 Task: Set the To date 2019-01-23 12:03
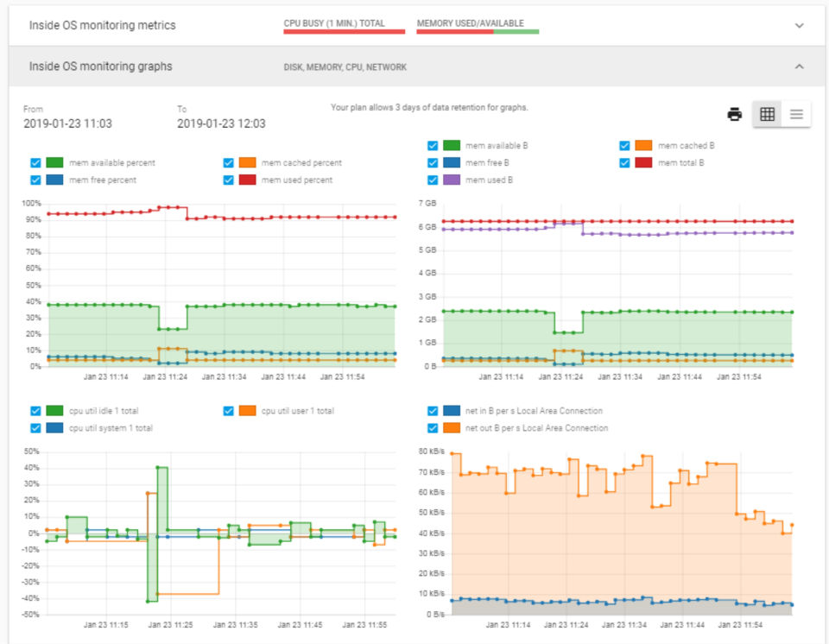(x=221, y=123)
